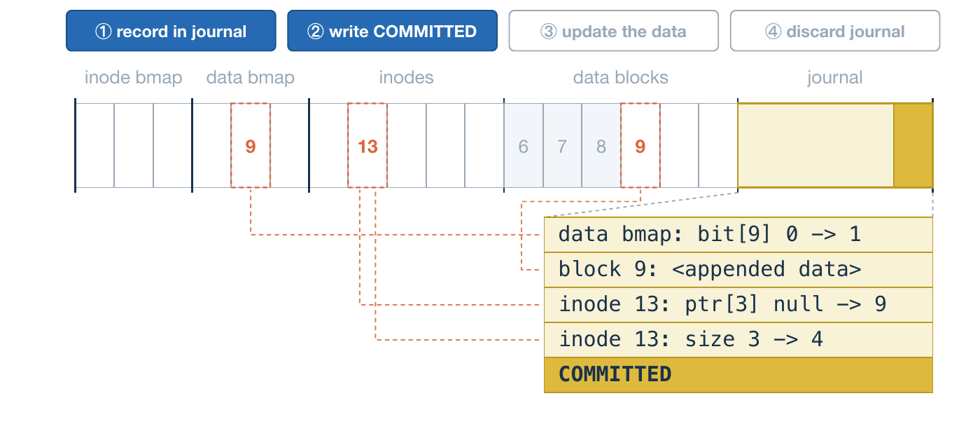Image resolution: width=980 pixels, height=424 pixels.
Task: Go to step 4 discard journal
Action: [834, 31]
